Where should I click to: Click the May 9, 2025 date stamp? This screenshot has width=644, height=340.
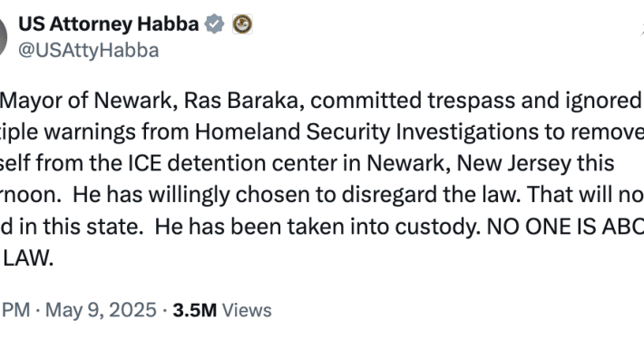coord(101,310)
